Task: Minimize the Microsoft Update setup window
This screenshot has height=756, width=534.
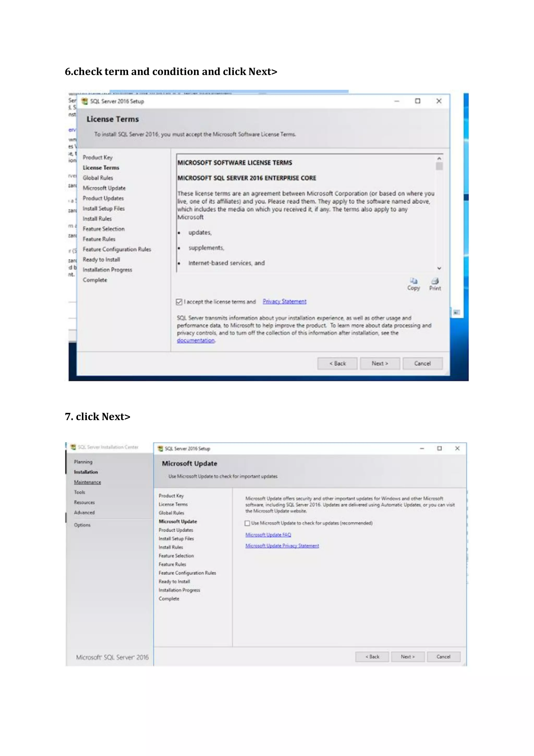Action: 422,448
